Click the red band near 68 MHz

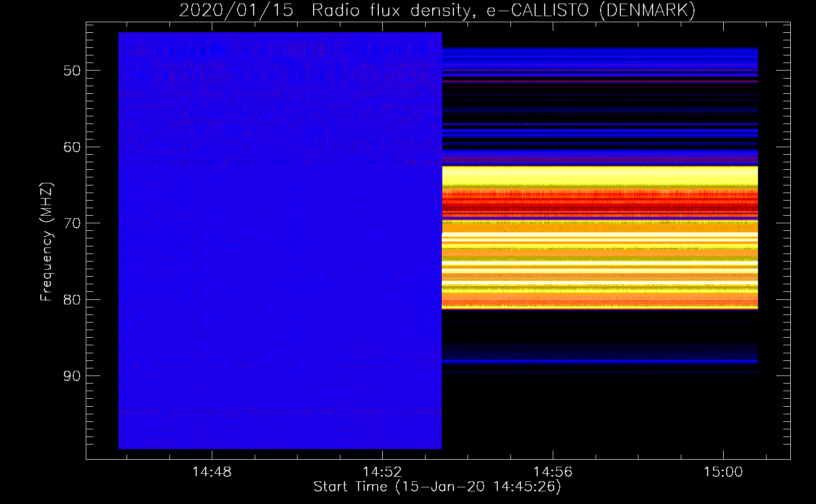(x=600, y=202)
